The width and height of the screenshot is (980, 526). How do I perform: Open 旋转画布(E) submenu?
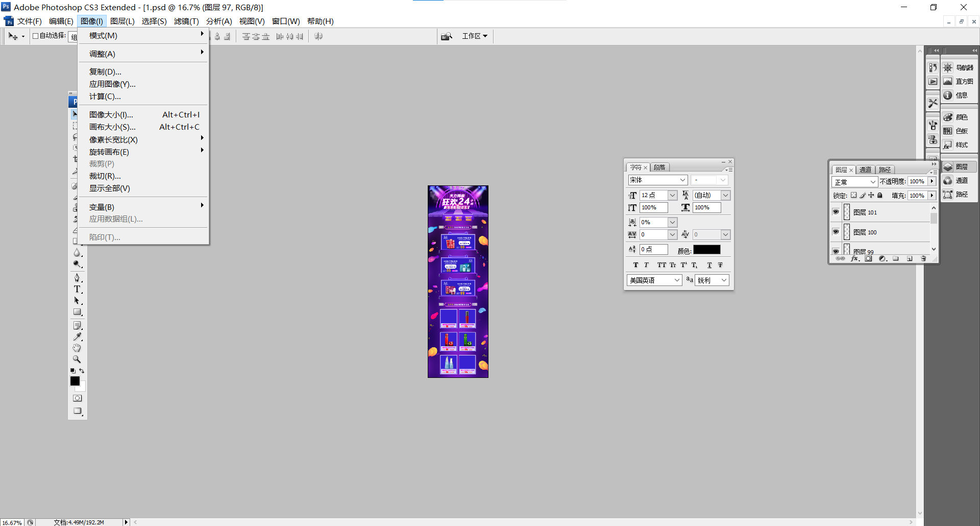[x=143, y=152]
